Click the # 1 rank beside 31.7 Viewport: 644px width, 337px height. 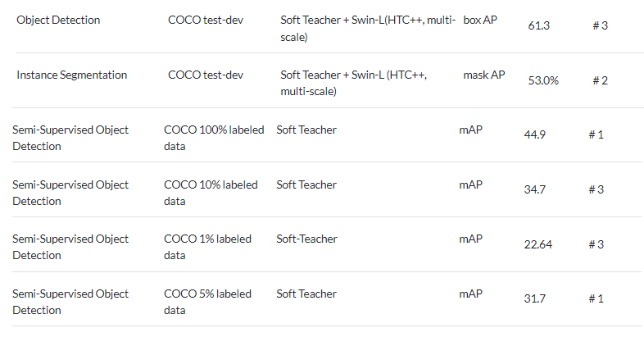[596, 298]
